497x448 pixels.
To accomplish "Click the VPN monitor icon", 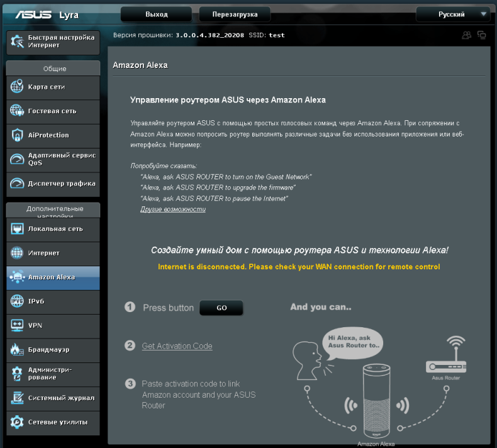I will tap(17, 325).
